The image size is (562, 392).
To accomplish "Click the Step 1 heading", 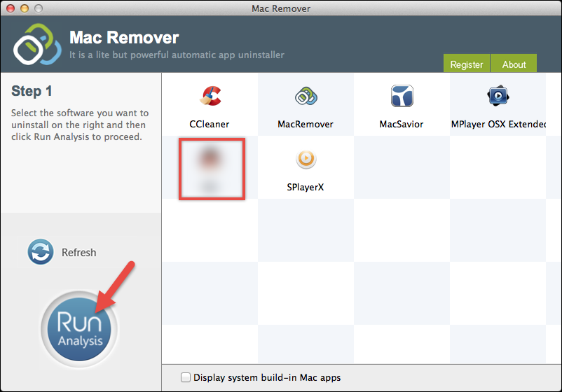I will point(32,91).
